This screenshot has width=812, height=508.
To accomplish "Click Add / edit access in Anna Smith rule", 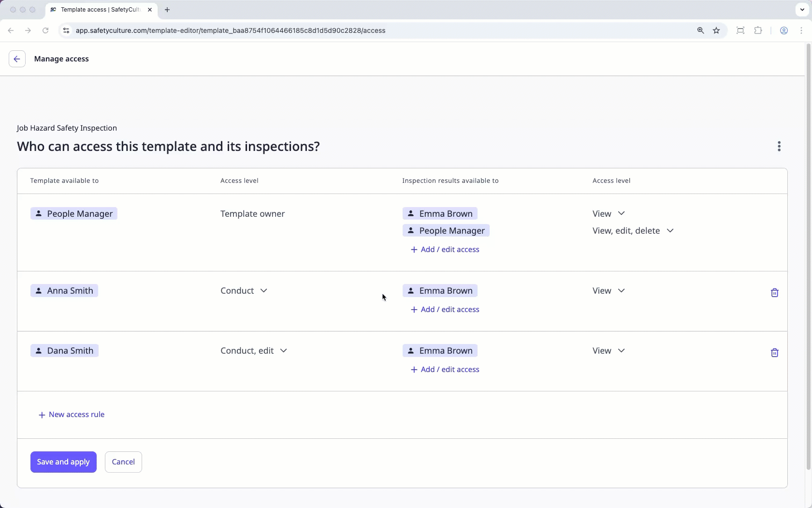I will [x=445, y=310].
